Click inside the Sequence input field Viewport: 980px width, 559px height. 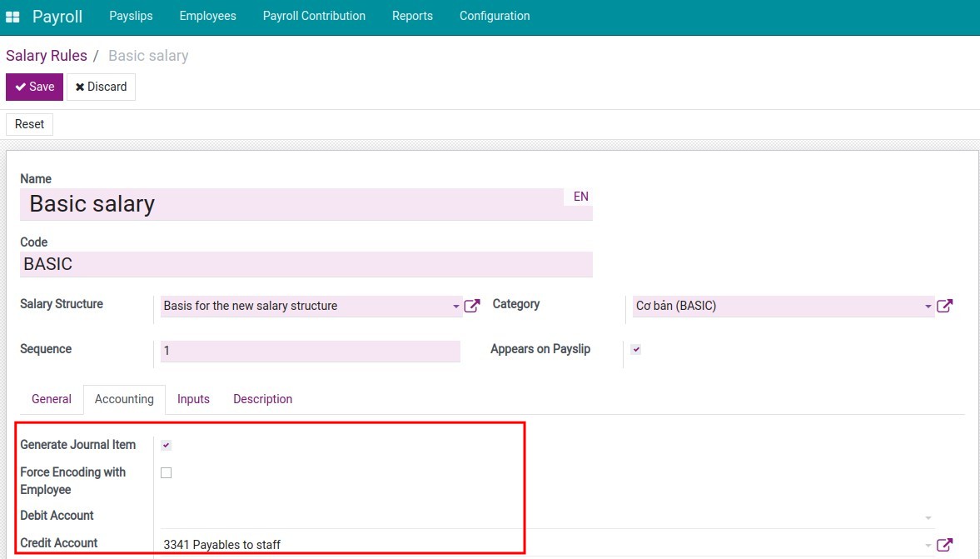(x=309, y=351)
